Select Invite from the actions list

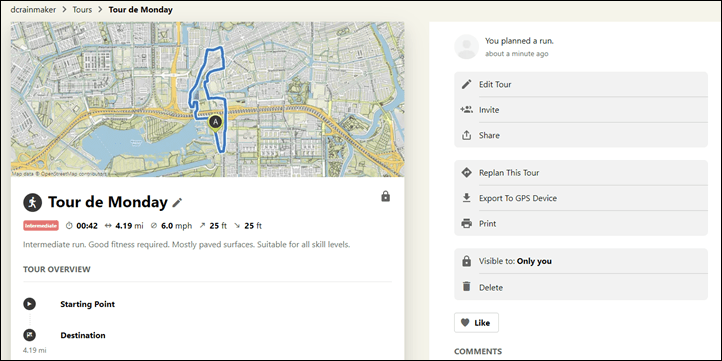(x=581, y=110)
